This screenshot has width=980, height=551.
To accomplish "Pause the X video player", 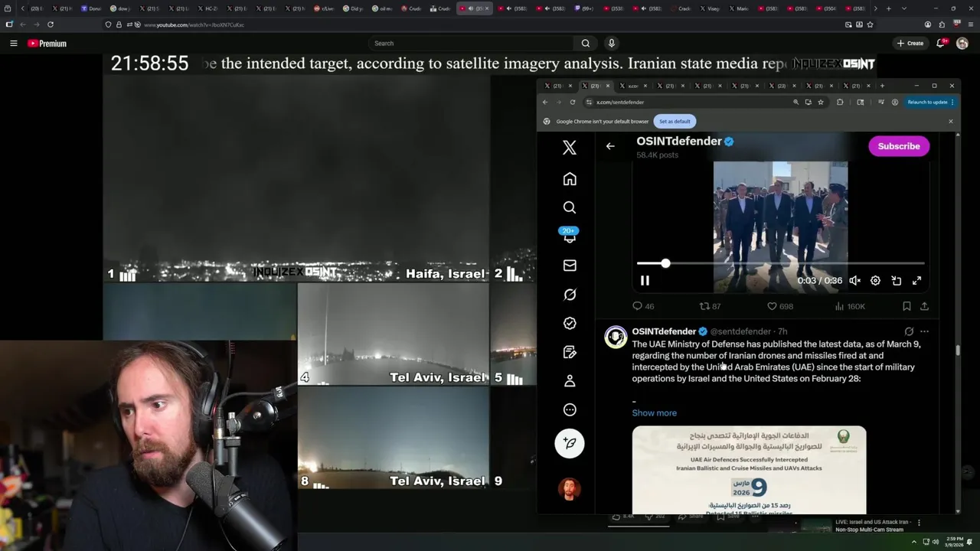I will click(645, 281).
